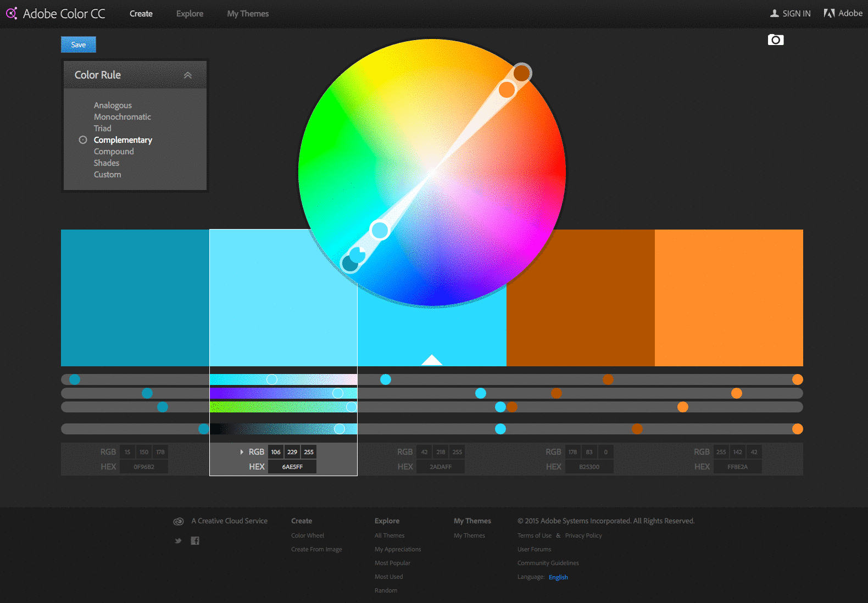This screenshot has width=868, height=603.
Task: Click the selected swatch red channel slider
Action: (x=283, y=379)
